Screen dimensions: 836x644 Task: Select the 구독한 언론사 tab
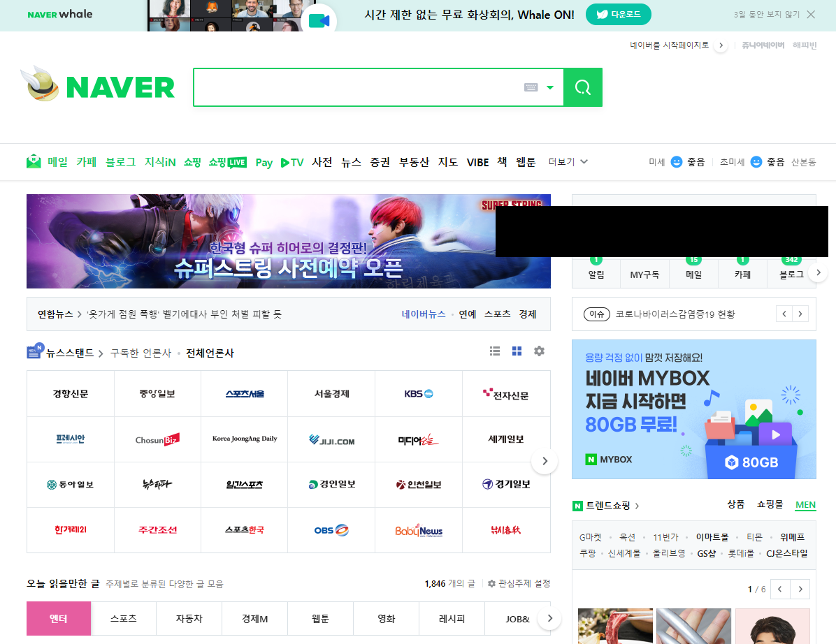coord(140,353)
